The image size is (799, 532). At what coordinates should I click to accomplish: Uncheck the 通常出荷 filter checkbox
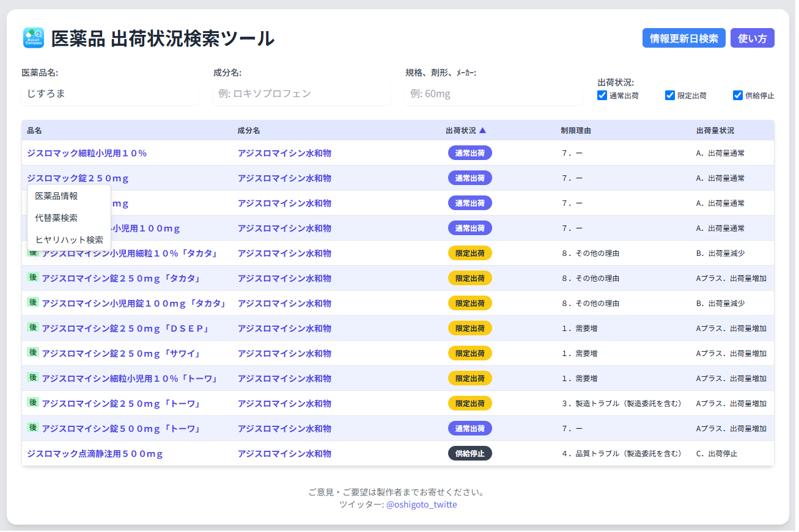click(x=602, y=95)
